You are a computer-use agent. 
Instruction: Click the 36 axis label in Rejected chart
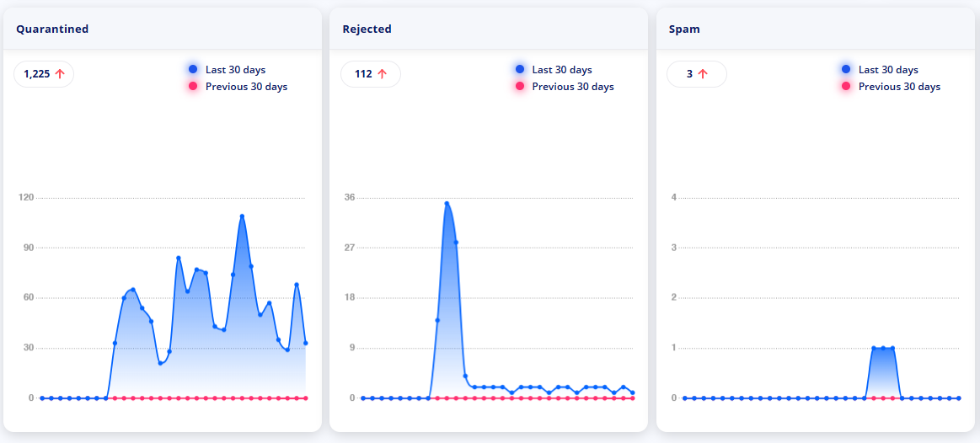(x=350, y=197)
